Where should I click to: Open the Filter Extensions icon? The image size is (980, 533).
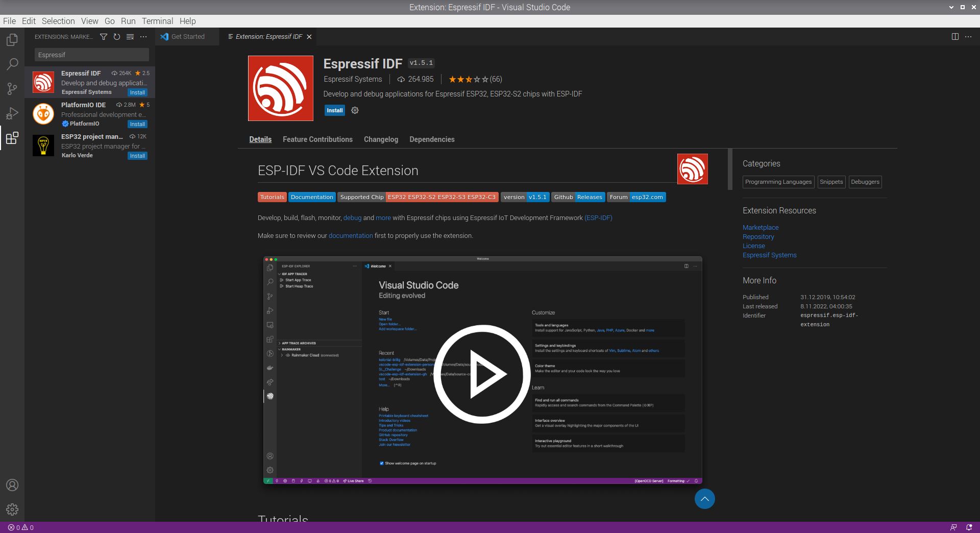click(x=104, y=36)
